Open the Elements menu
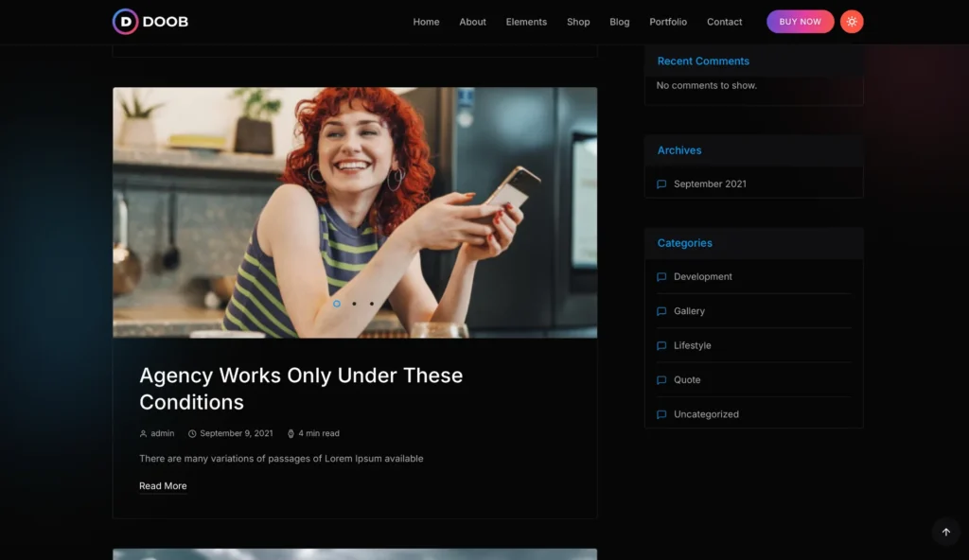 (526, 22)
